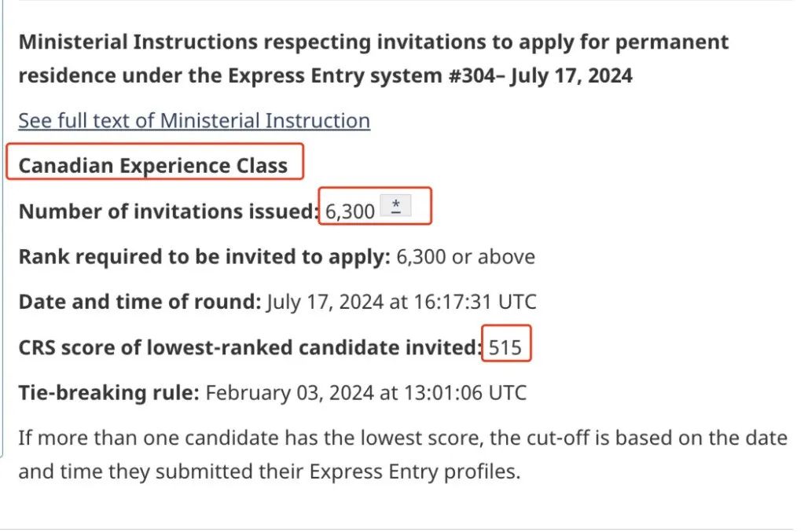
Task: Click the Tie-breaking rule label
Action: coord(108,393)
